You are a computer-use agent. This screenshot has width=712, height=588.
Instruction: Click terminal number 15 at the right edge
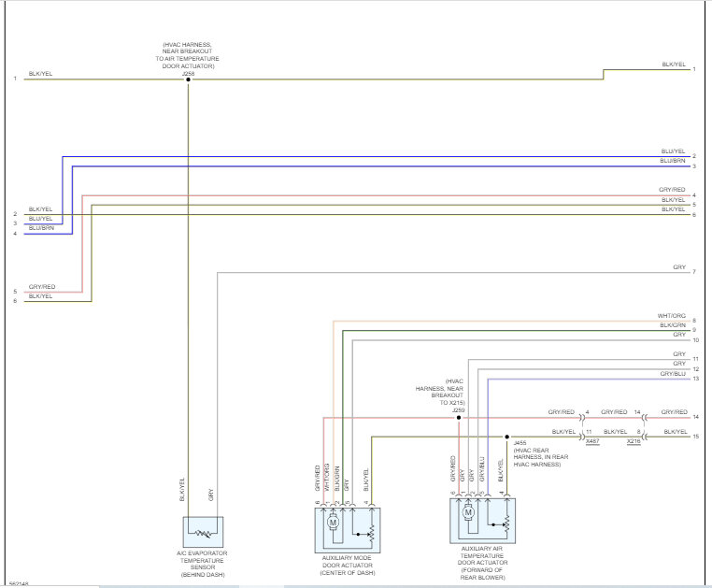696,437
